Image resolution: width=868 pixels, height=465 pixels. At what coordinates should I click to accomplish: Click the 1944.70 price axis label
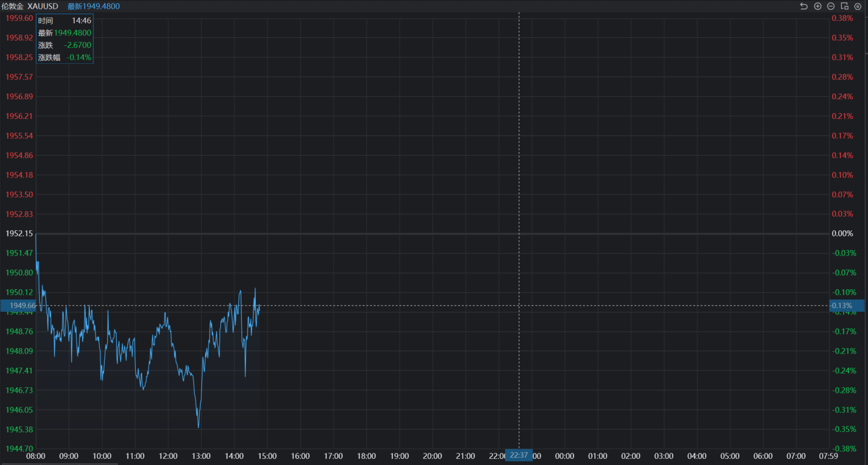click(x=19, y=448)
